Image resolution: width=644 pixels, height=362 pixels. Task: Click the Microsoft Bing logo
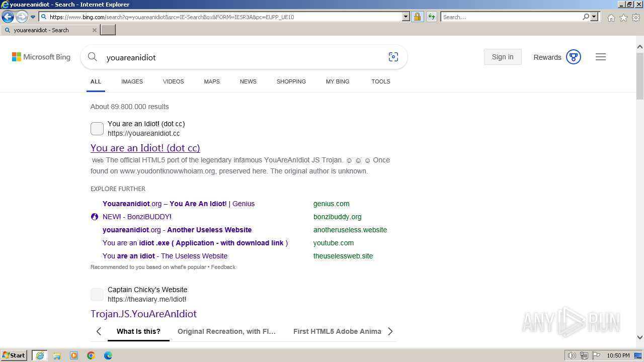click(x=41, y=57)
